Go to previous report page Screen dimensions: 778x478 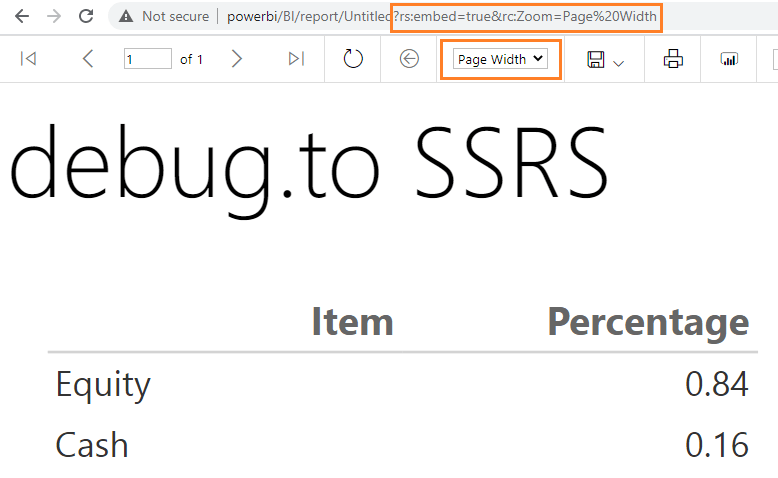pyautogui.click(x=88, y=59)
